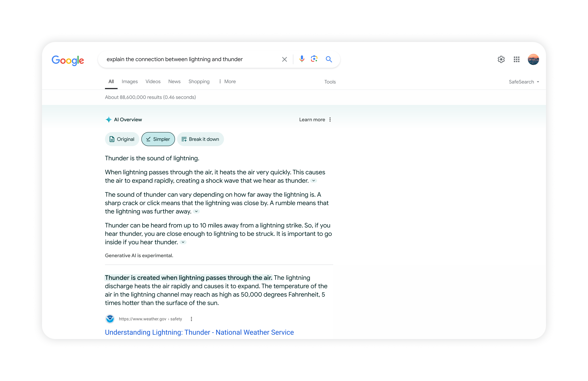This screenshot has height=381, width=588.
Task: Click the Google apps grid icon
Action: click(516, 59)
